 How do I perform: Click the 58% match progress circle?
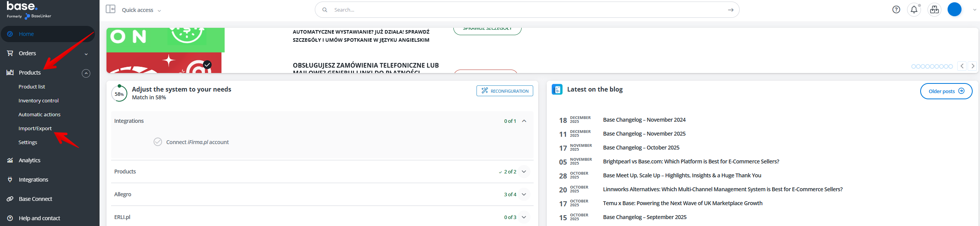click(x=119, y=94)
